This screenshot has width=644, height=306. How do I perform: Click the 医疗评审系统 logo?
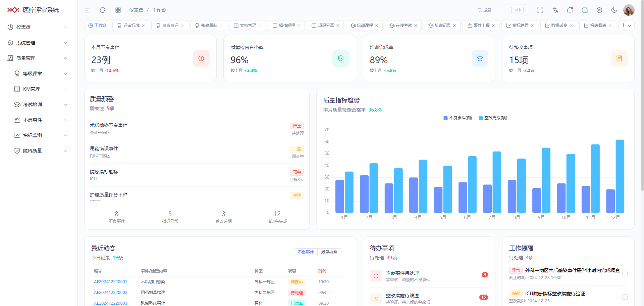click(33, 10)
